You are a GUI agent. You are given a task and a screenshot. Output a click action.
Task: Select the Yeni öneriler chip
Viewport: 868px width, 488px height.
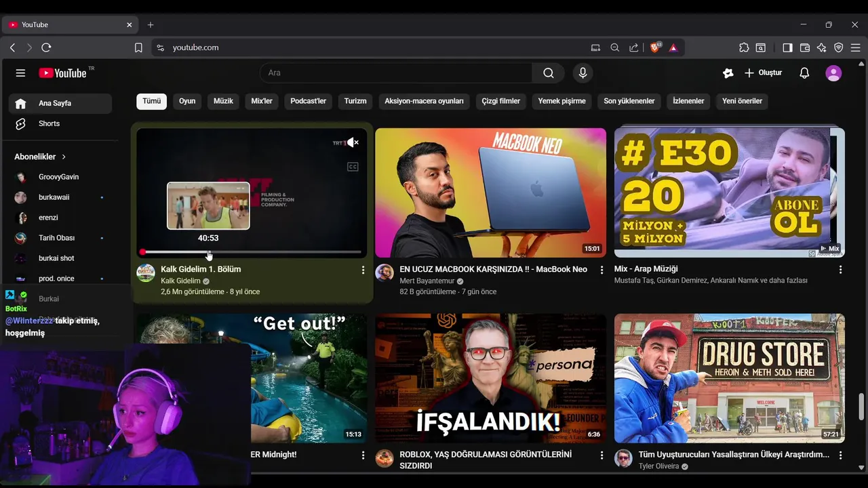tap(742, 101)
